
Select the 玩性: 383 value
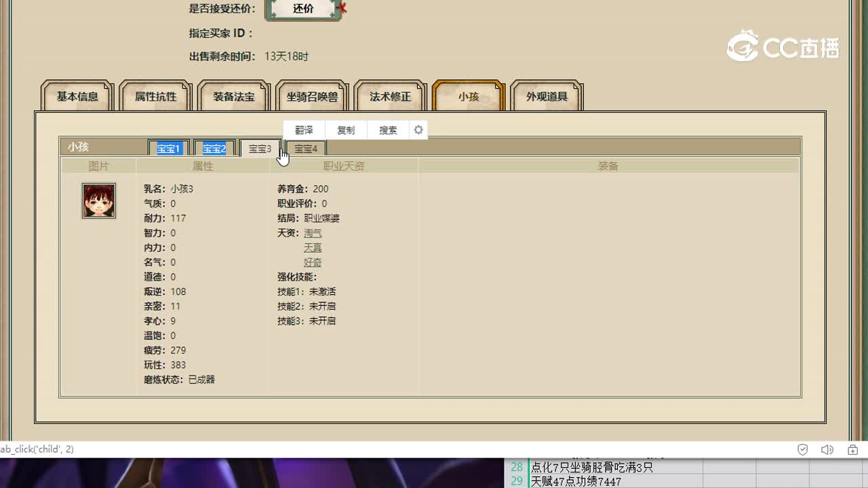[165, 365]
